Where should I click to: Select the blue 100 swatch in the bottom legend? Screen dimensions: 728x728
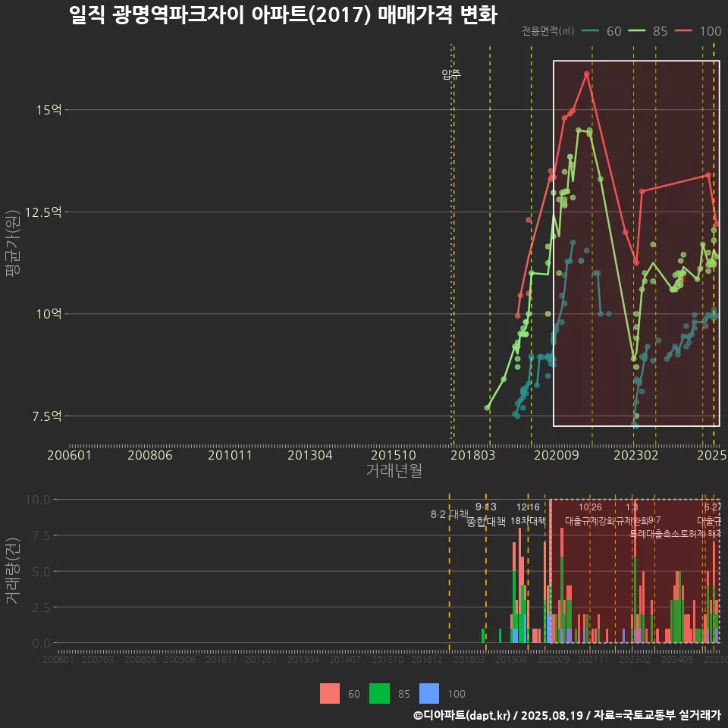click(429, 694)
